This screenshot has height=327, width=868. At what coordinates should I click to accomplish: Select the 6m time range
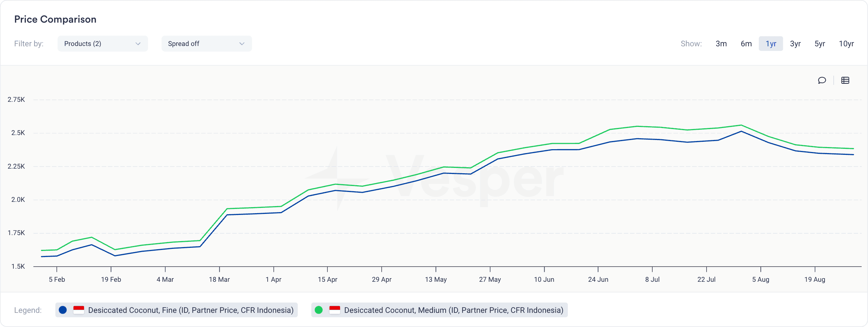[746, 43]
